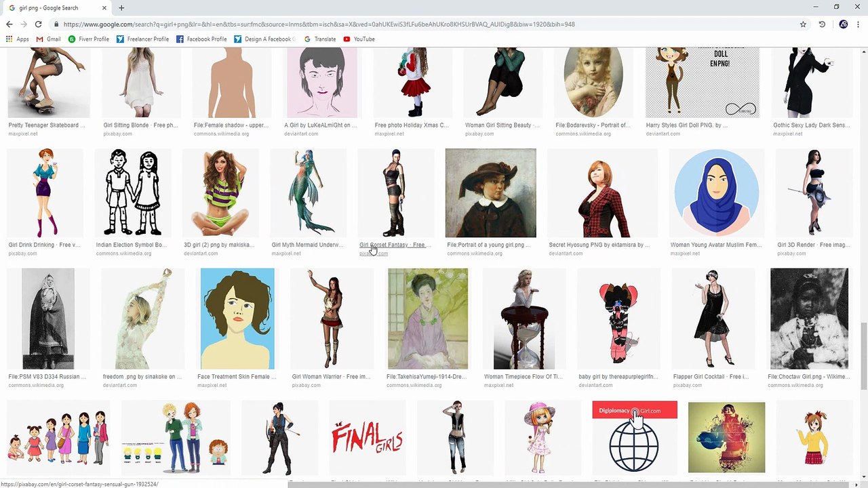The width and height of the screenshot is (868, 488).
Task: Select the girl png - Google Search tab
Action: click(x=58, y=8)
